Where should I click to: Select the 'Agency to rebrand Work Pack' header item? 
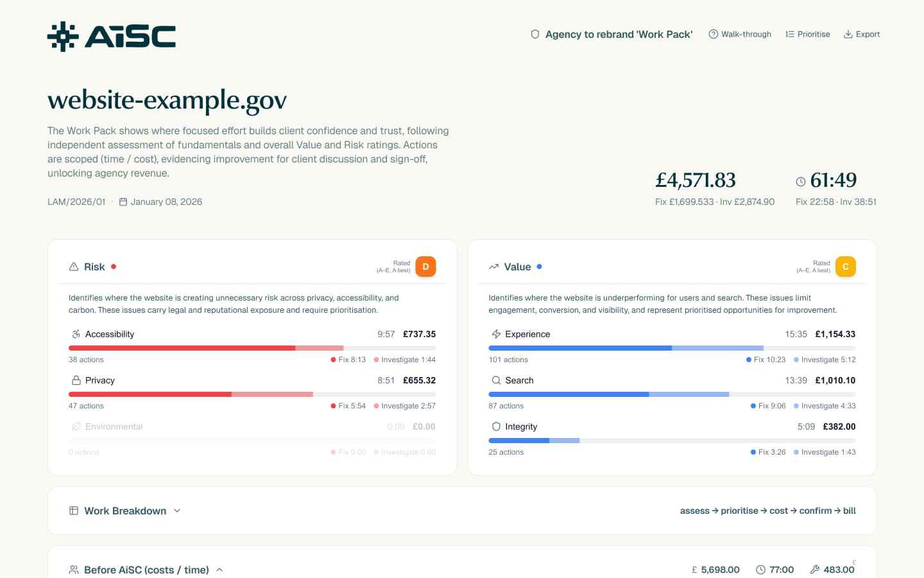[611, 34]
